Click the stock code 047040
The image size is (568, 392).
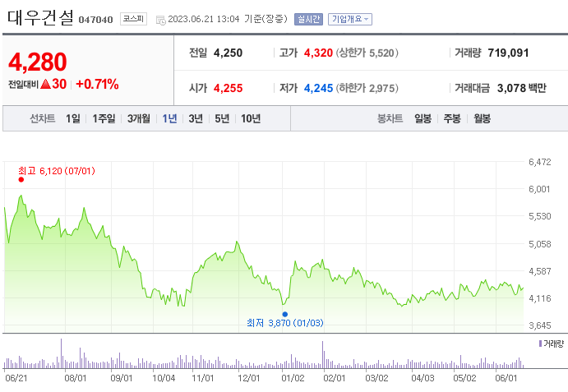click(95, 20)
